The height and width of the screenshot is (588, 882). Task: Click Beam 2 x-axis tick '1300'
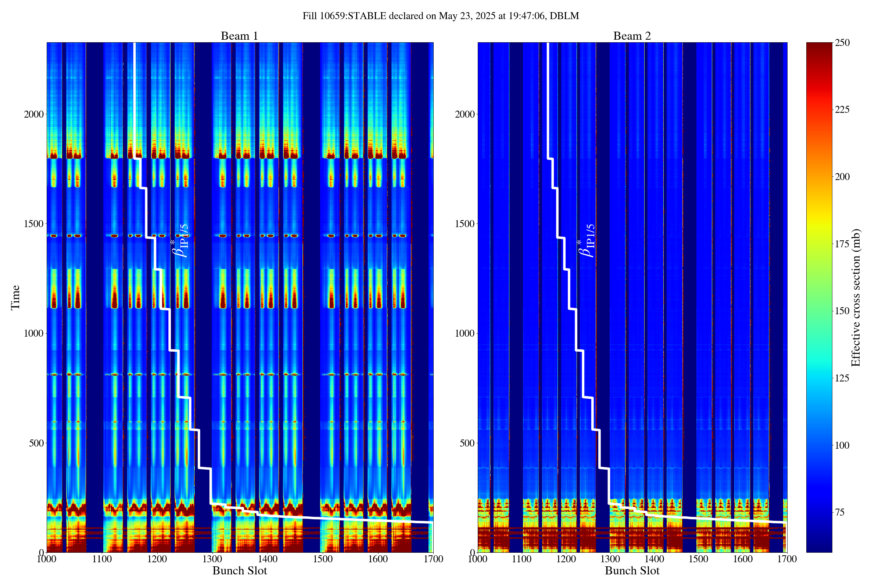coord(610,559)
